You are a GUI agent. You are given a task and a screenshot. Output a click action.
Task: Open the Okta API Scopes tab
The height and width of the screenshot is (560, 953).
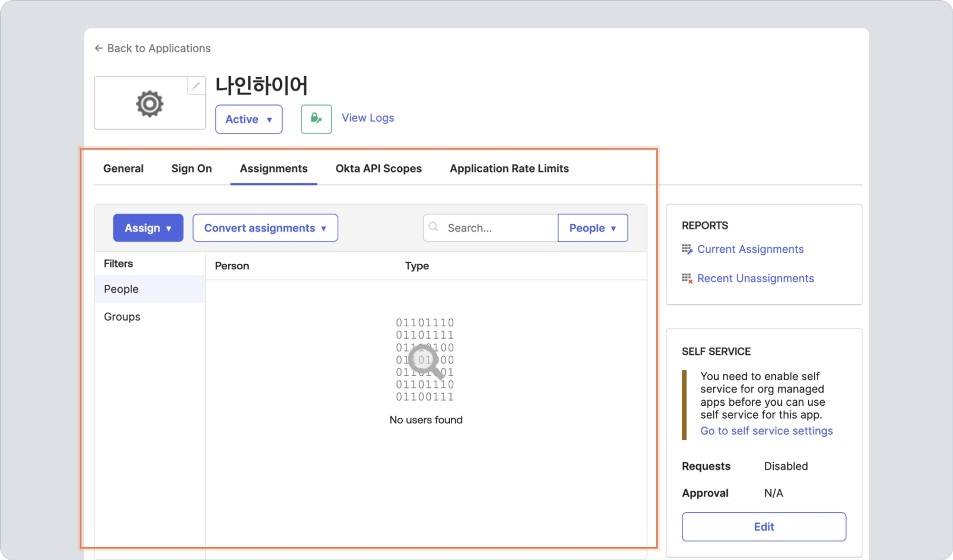click(x=378, y=169)
